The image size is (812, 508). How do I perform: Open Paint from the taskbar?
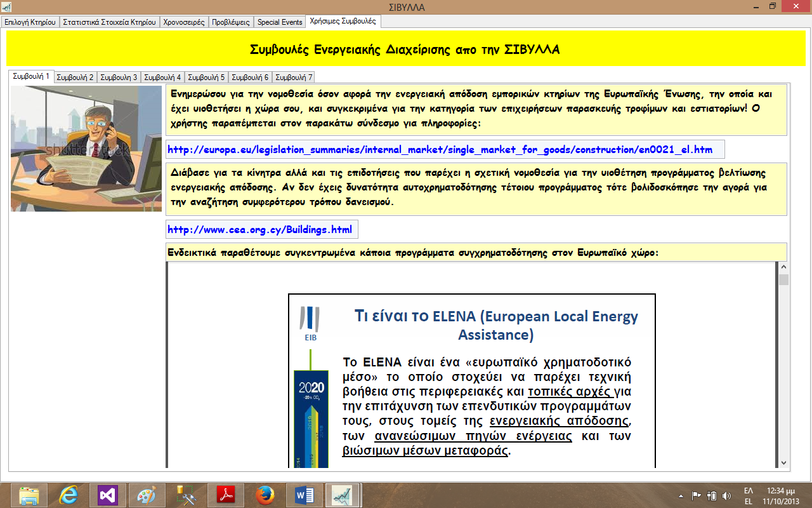pyautogui.click(x=147, y=495)
